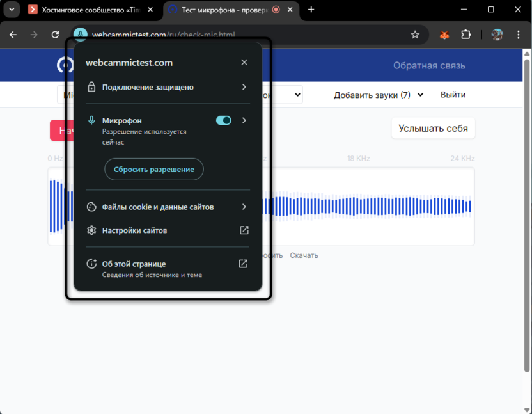Click the cookie icon in the popup

coord(91,207)
